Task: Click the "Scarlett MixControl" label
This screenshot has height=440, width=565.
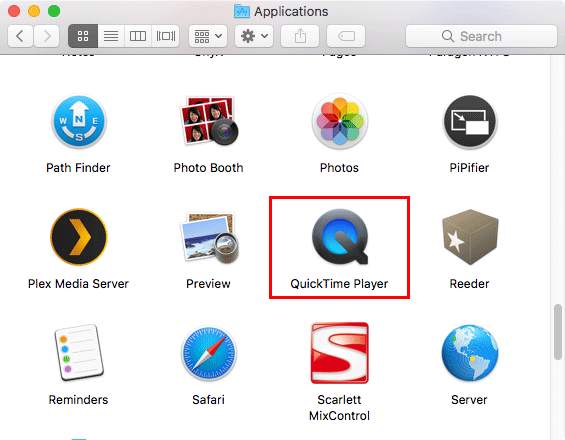Action: 339,408
